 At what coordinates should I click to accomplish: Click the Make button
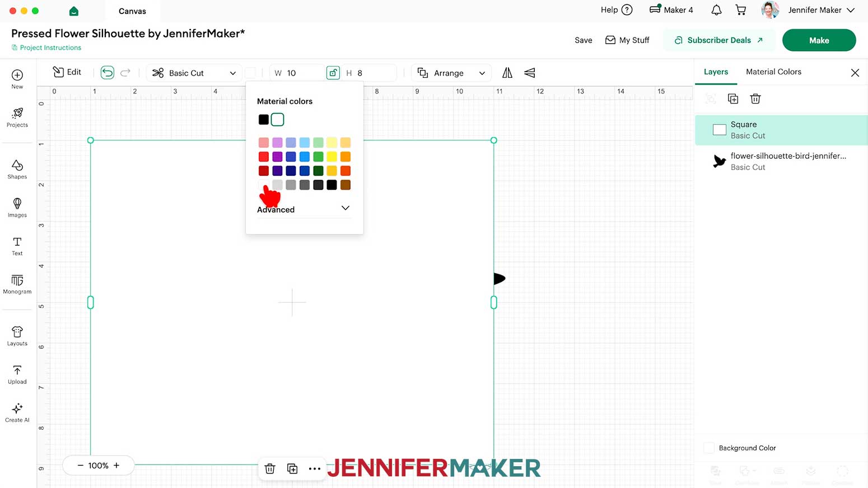(819, 40)
